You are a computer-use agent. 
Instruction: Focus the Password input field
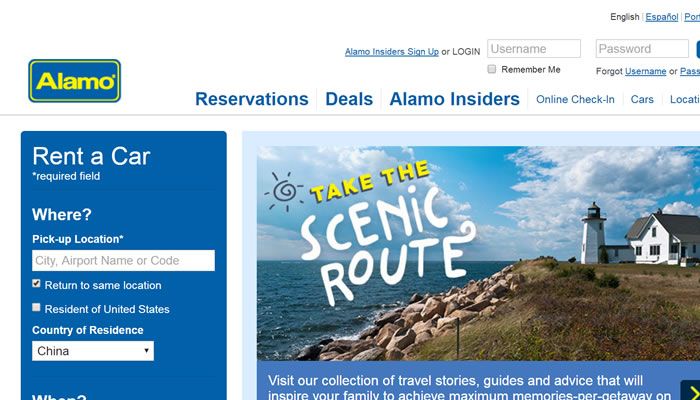(642, 49)
